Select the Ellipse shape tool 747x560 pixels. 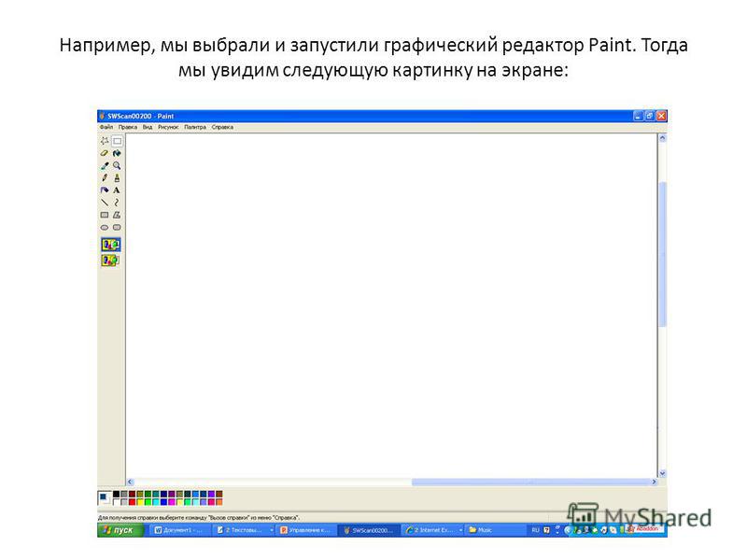[x=105, y=227]
